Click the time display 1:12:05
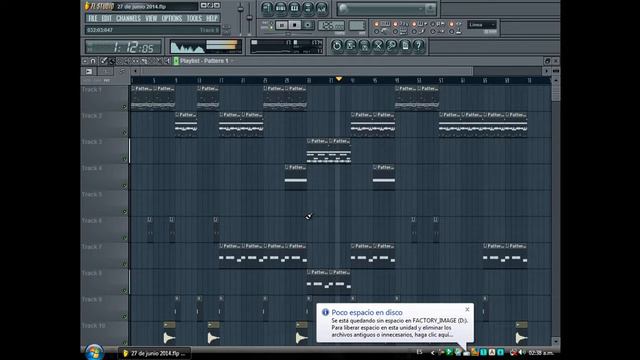640x360 pixels. tap(123, 47)
